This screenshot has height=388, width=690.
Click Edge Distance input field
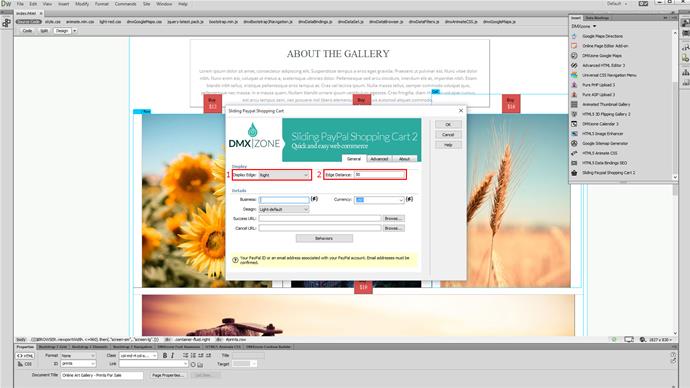tap(379, 175)
